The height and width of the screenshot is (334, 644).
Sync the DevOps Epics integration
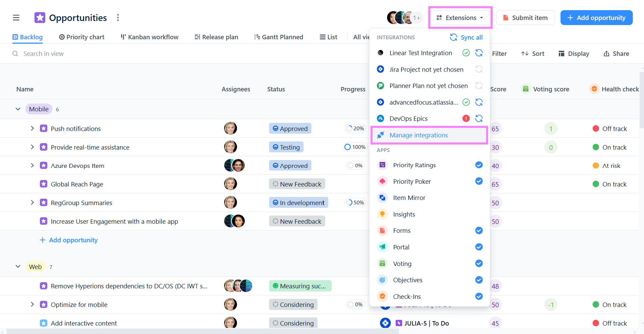point(479,118)
